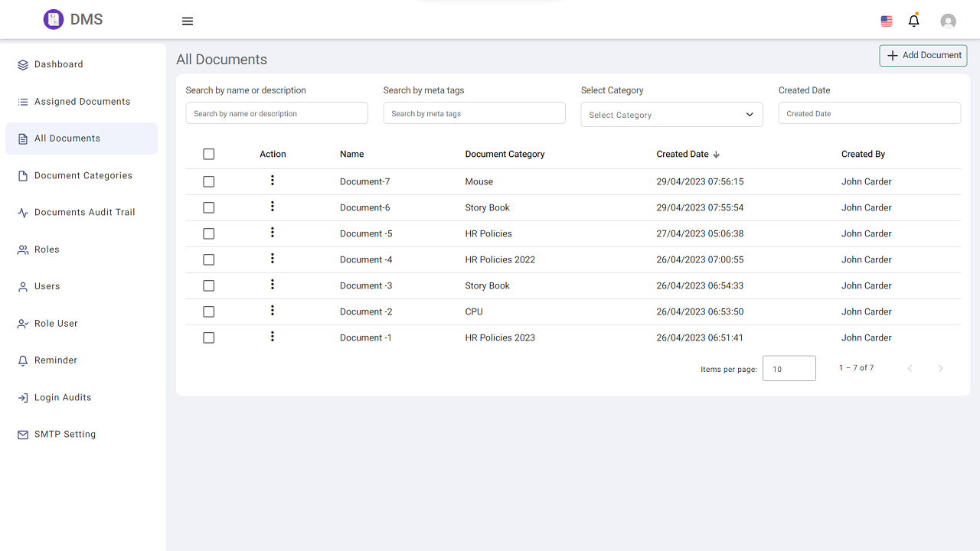
Task: Click the hamburger menu icon
Action: (x=188, y=21)
